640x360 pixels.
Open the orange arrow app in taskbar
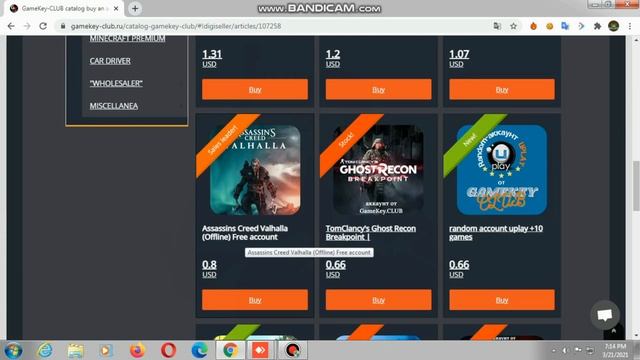pos(260,351)
